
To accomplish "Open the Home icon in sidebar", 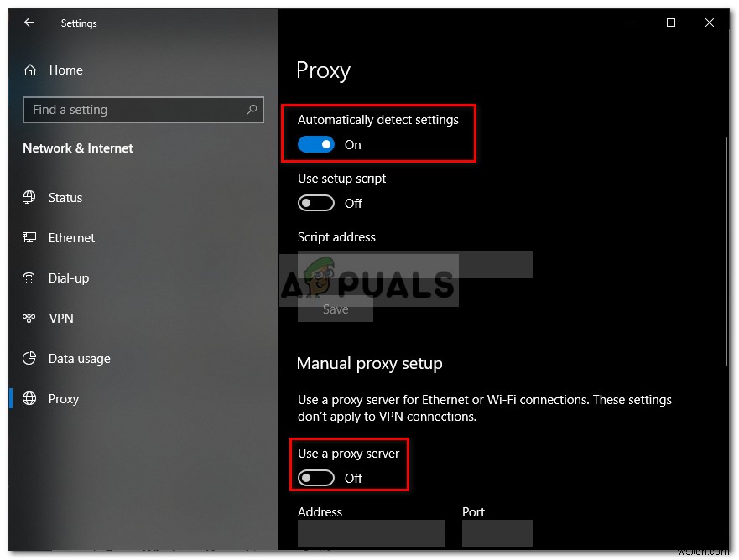I will 30,70.
